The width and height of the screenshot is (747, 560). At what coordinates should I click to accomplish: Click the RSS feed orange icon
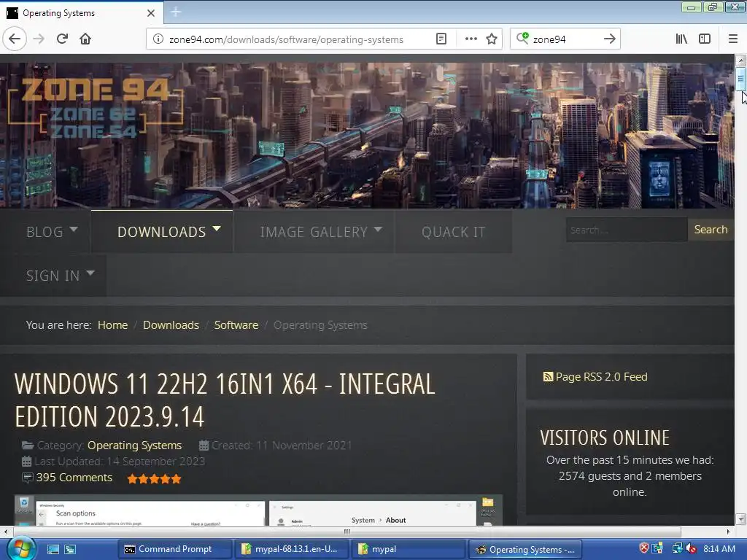coord(548,377)
